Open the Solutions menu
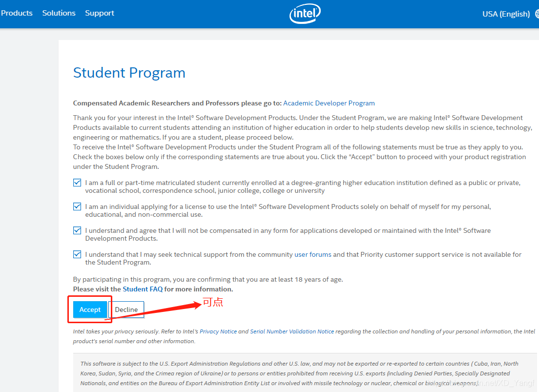Image resolution: width=539 pixels, height=392 pixels. (59, 13)
